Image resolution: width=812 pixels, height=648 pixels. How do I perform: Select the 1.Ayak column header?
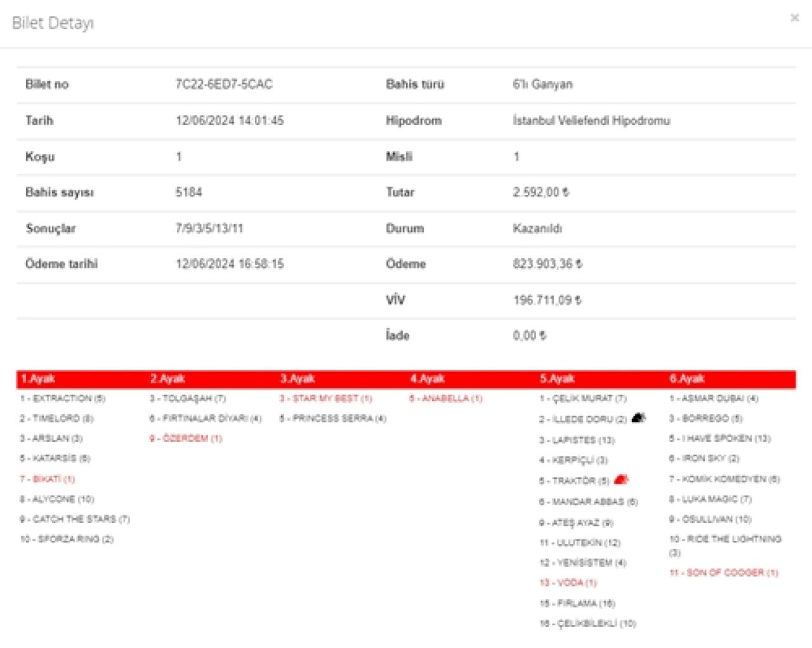[38, 379]
